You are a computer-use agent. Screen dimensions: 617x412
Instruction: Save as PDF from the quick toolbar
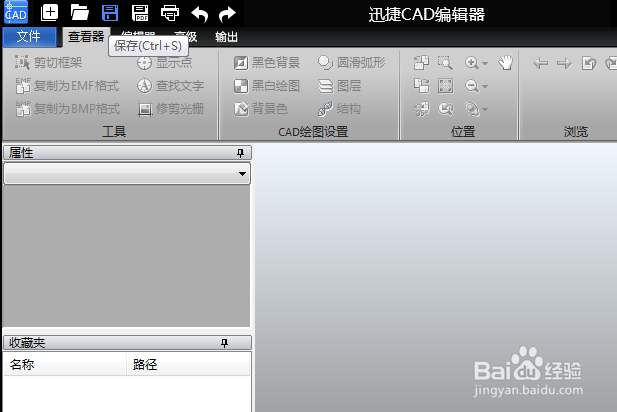pyautogui.click(x=140, y=13)
